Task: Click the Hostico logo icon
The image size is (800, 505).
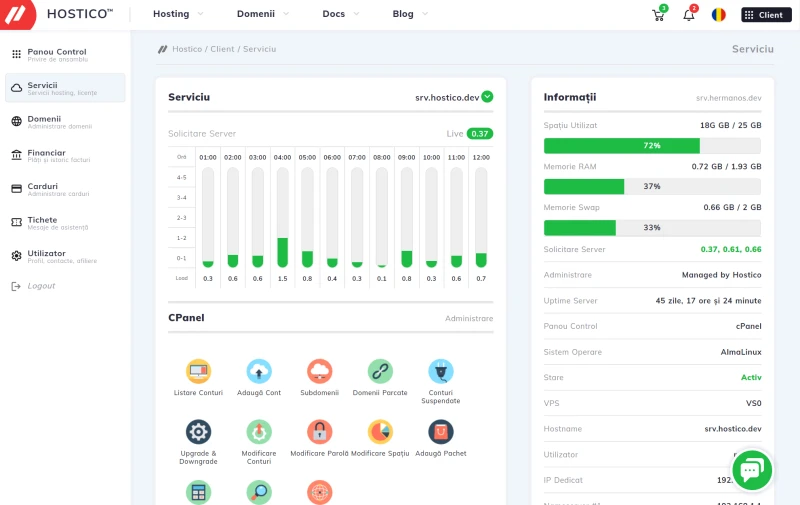Action: click(17, 14)
